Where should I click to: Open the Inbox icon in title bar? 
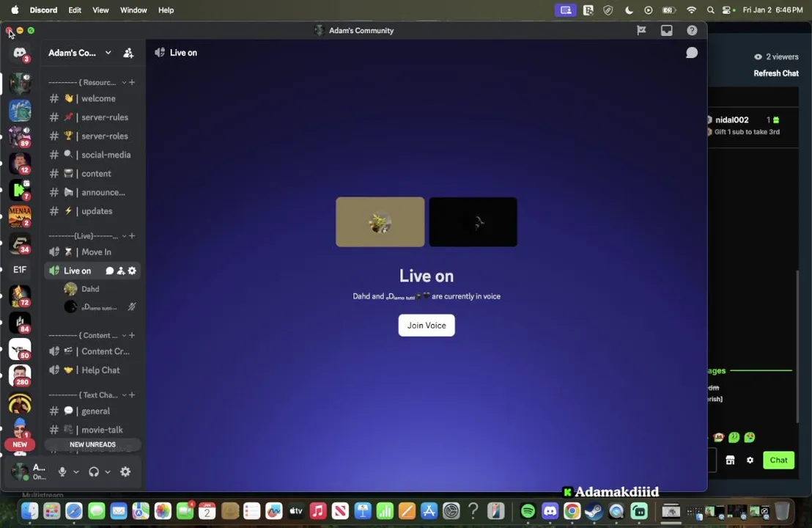666,31
